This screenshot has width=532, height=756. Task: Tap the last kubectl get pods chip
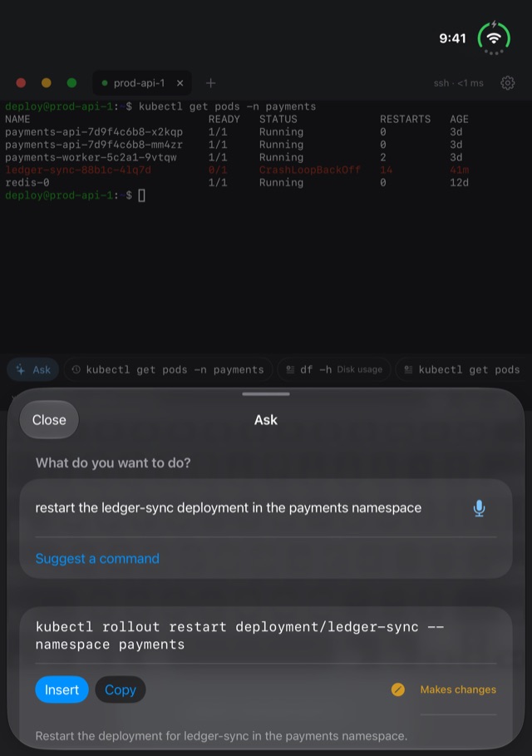[x=464, y=370]
